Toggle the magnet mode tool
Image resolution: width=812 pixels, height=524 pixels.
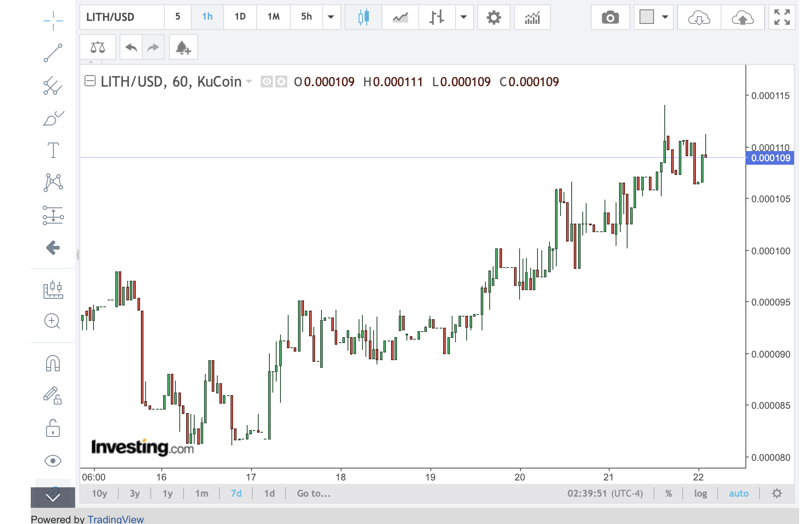tap(53, 364)
